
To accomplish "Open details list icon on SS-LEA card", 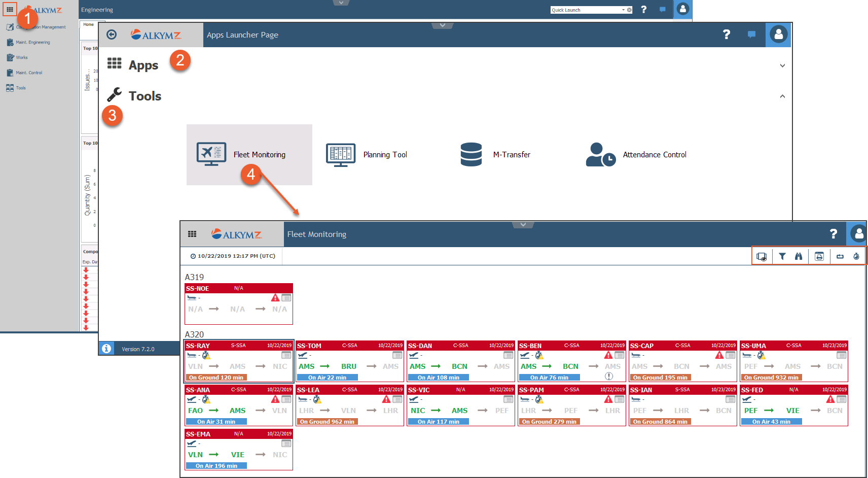I will [x=397, y=399].
